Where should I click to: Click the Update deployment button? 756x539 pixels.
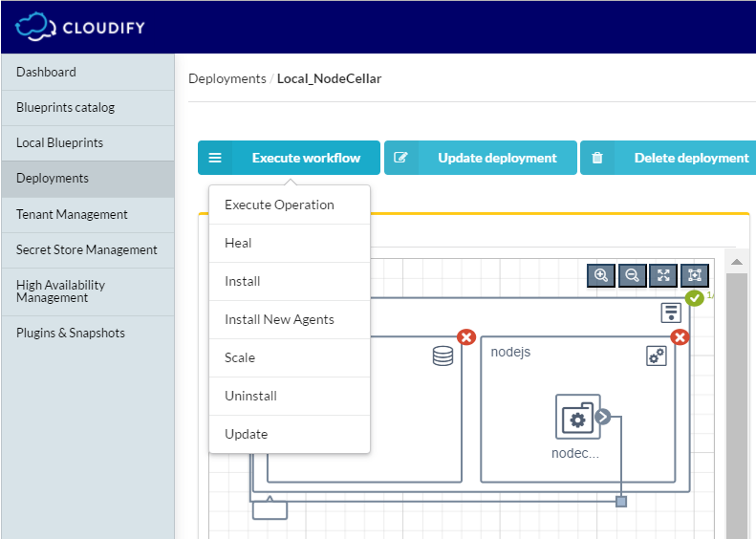coord(480,158)
